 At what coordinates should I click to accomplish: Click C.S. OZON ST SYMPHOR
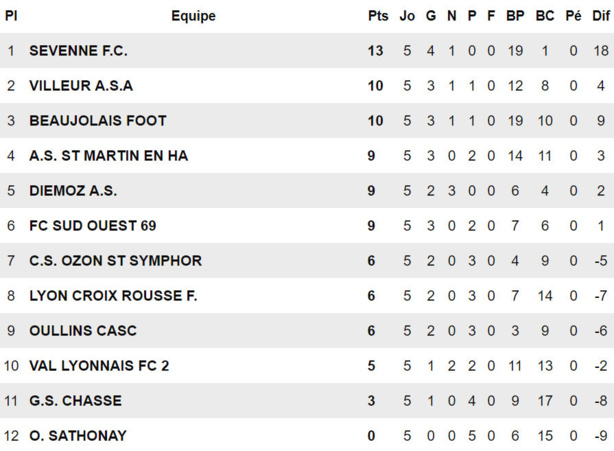(115, 261)
